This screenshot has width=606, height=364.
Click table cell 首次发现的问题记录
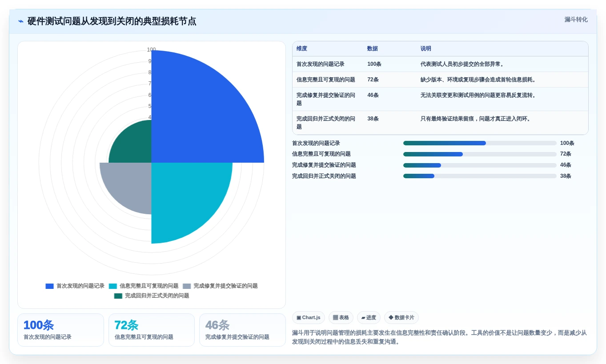[321, 64]
